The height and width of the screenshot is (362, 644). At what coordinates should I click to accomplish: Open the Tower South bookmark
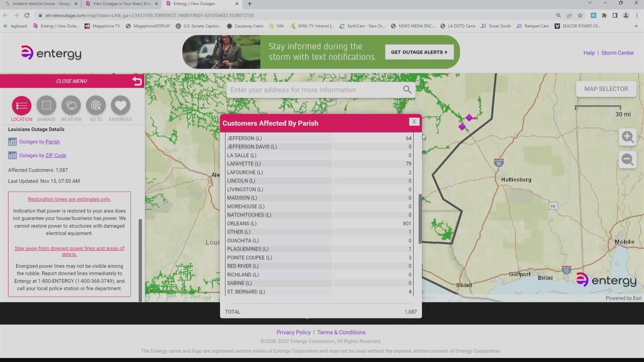pos(496,26)
